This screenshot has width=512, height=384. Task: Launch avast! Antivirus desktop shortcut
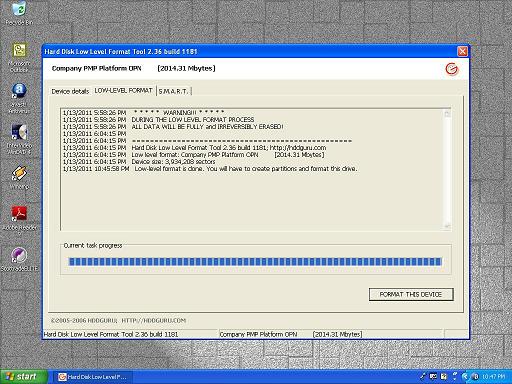[x=19, y=98]
